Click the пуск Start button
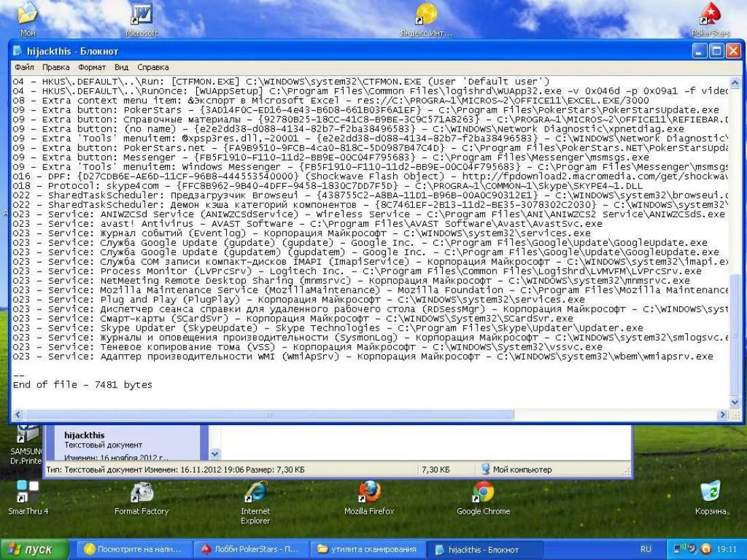Viewport: 747px width, 560px height. [35, 550]
